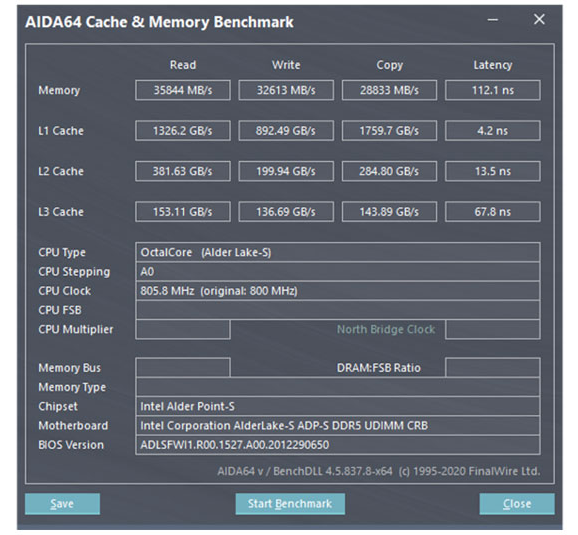Select the Memory Read value field
Screen dimensions: 578x535
[x=183, y=90]
